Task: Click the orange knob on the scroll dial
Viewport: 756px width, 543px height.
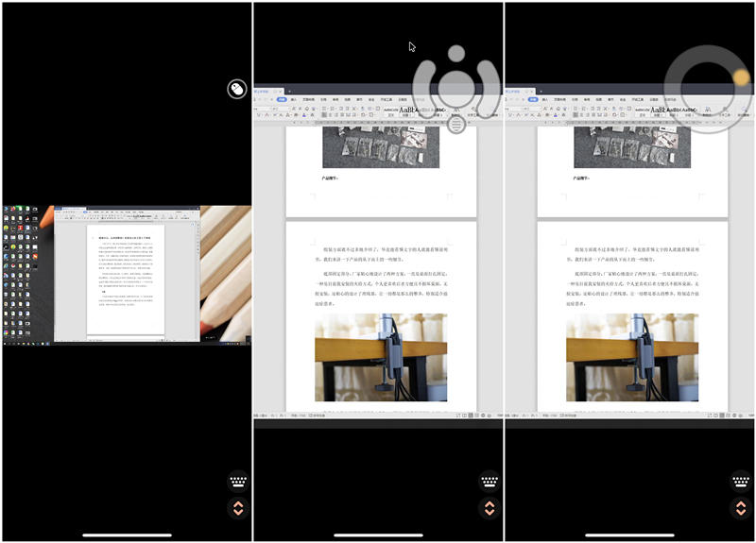Action: [x=739, y=76]
